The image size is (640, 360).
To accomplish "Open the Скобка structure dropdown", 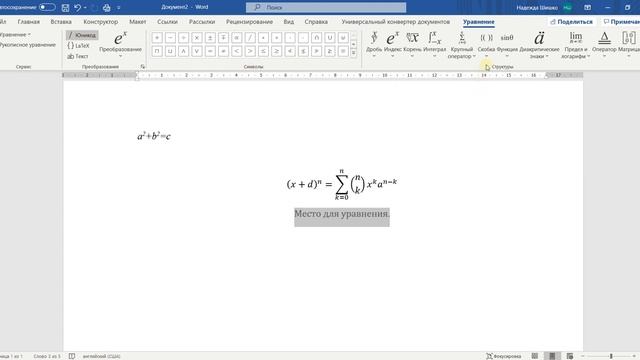I will click(486, 44).
